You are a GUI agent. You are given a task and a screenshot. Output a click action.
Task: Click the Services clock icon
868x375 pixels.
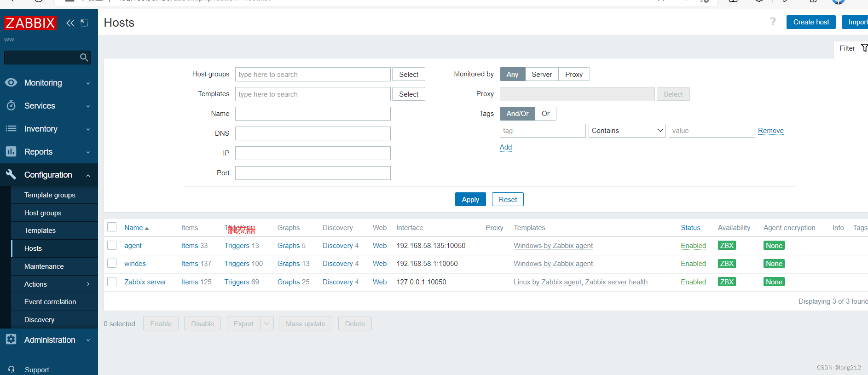(11, 105)
